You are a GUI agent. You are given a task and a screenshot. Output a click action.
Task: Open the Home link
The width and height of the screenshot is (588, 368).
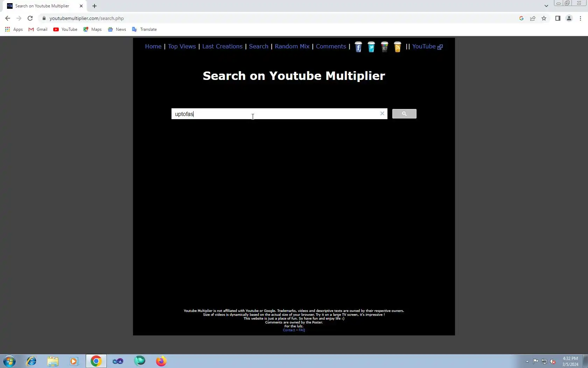pos(153,46)
